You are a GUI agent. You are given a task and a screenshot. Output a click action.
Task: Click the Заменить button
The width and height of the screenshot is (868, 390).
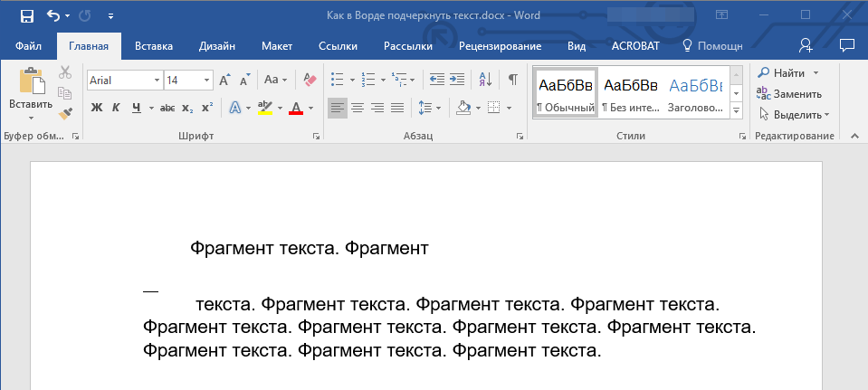(x=789, y=93)
